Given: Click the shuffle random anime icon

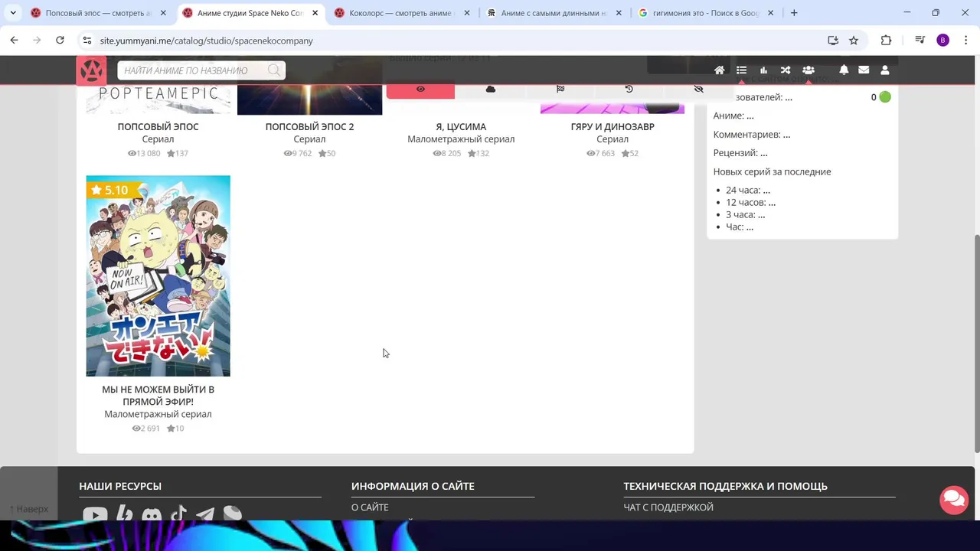Looking at the screenshot, I should click(785, 70).
